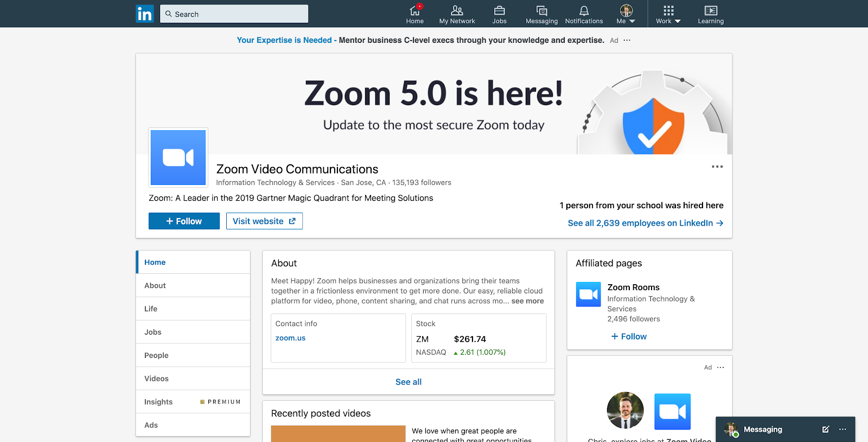Screen dimensions: 868x442
Task: Click the '1 person from your school' text
Action: (641, 205)
